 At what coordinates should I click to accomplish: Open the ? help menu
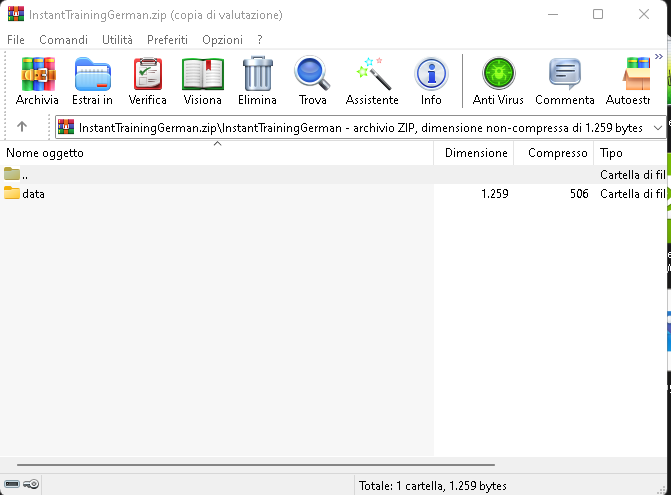pos(260,40)
